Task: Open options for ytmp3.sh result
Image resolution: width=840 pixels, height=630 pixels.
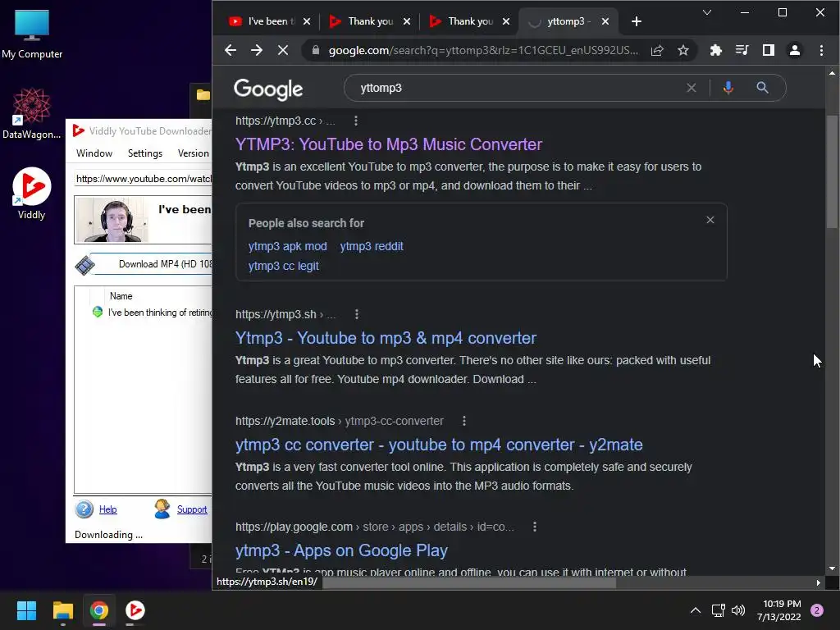Action: coord(357,314)
